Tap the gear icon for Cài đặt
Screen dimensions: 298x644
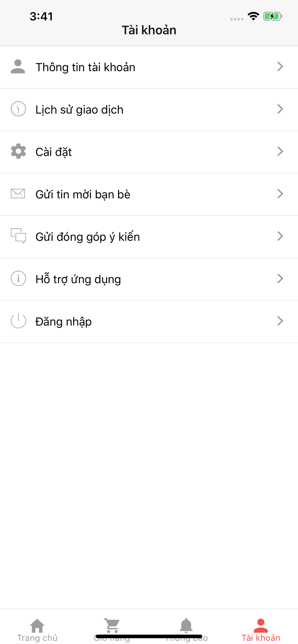tap(18, 151)
